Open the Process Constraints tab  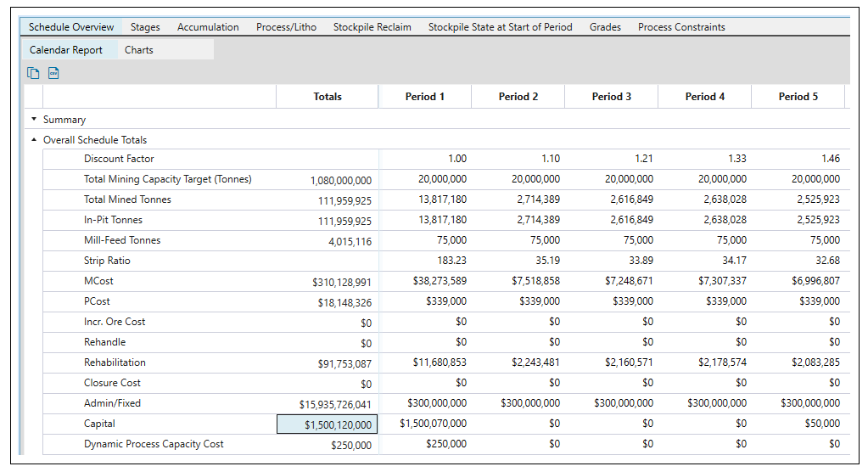tap(681, 27)
